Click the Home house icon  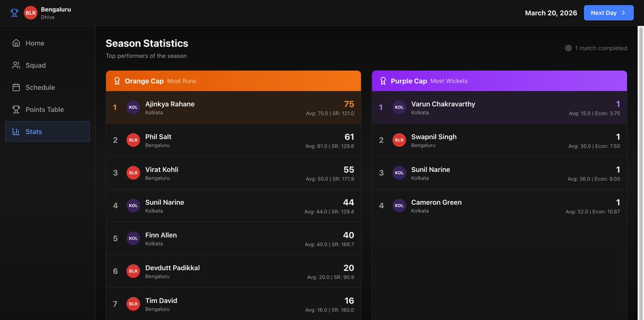(x=16, y=43)
